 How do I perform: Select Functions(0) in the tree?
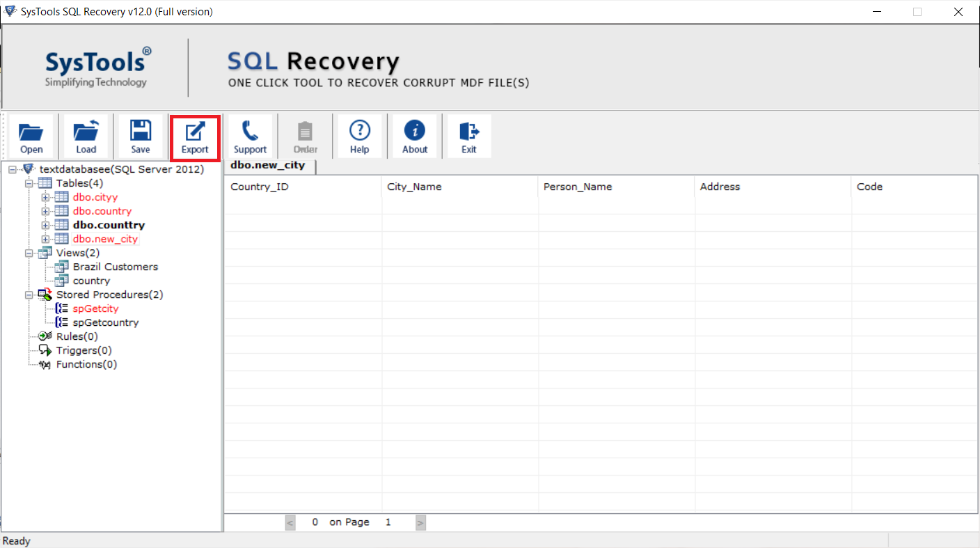coord(87,364)
